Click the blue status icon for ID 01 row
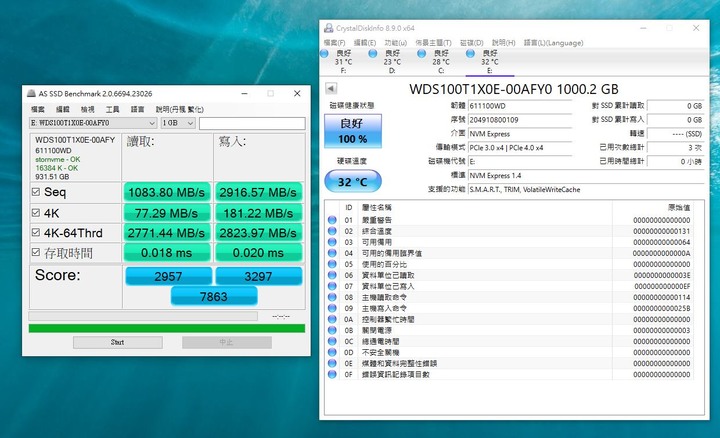 point(332,220)
